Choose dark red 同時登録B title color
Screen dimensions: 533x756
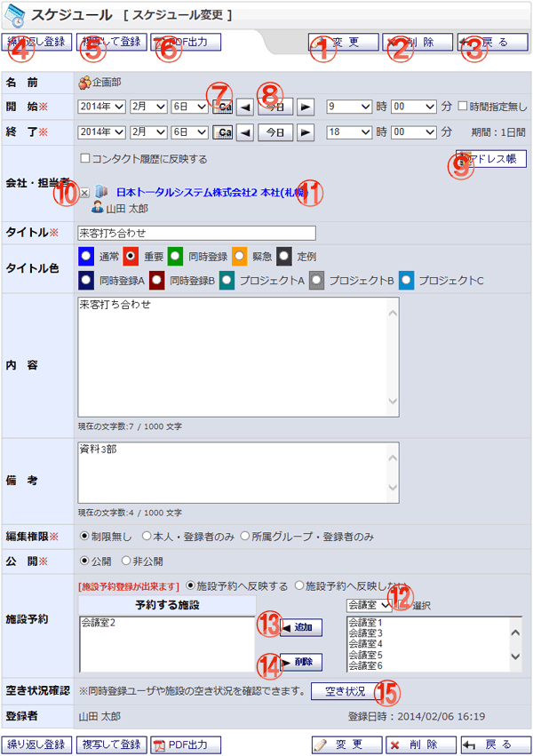(x=156, y=280)
